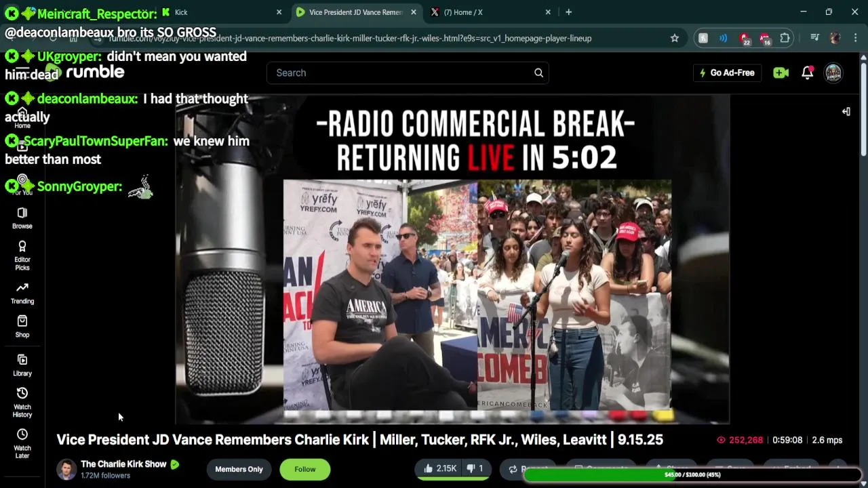Image resolution: width=868 pixels, height=488 pixels.
Task: Click the 1.72M followers text
Action: tap(105, 476)
